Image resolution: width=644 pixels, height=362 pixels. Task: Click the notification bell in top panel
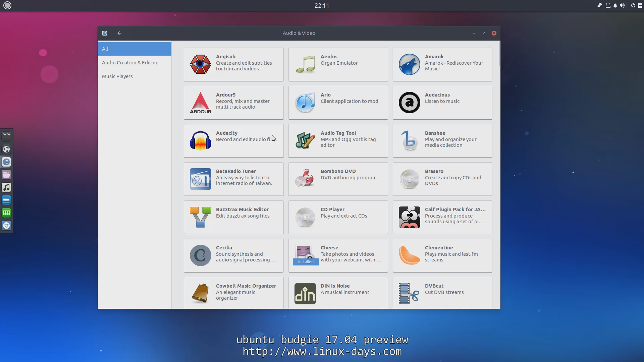pos(615,5)
